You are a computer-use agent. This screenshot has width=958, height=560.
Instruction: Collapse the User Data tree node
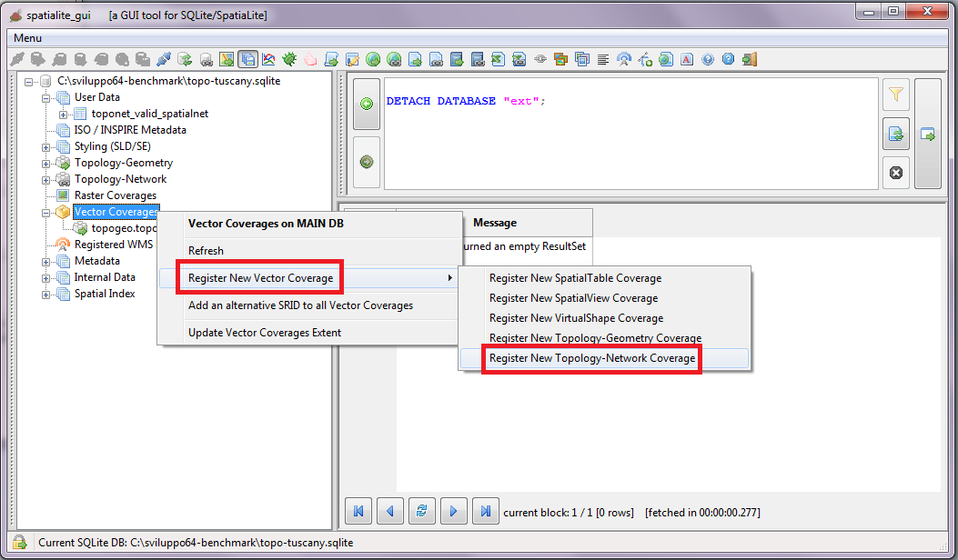click(45, 97)
